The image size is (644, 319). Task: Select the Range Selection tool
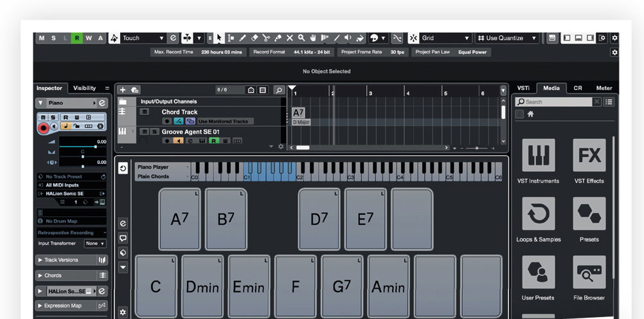[231, 38]
